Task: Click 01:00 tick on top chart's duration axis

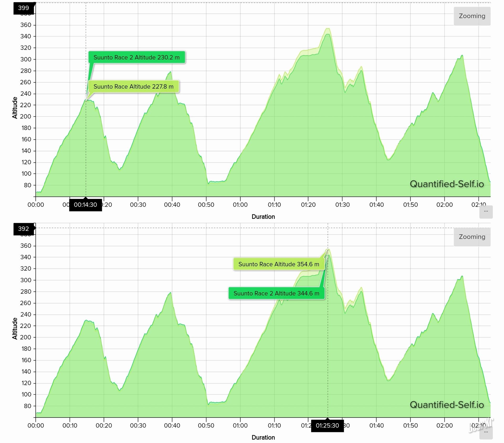Action: [240, 205]
